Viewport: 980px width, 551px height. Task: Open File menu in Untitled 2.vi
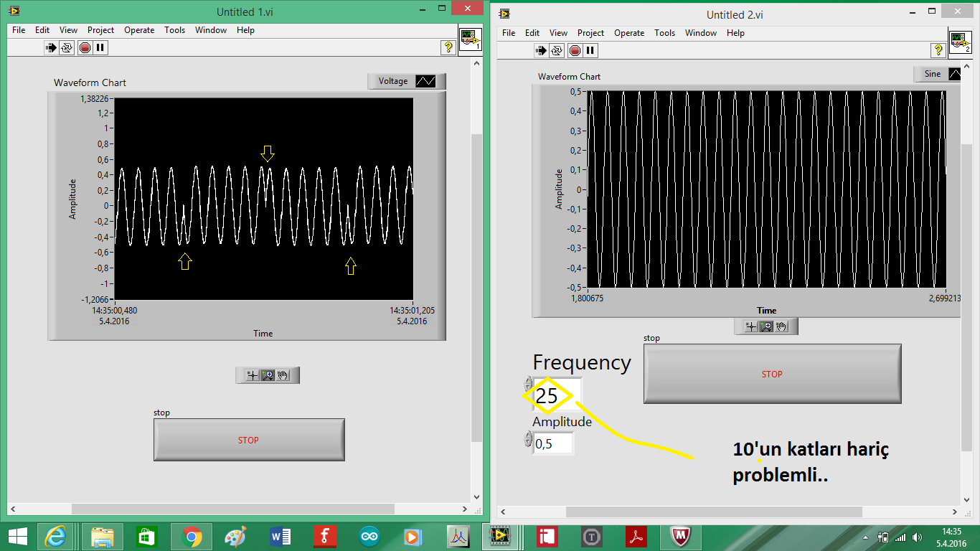click(x=509, y=33)
